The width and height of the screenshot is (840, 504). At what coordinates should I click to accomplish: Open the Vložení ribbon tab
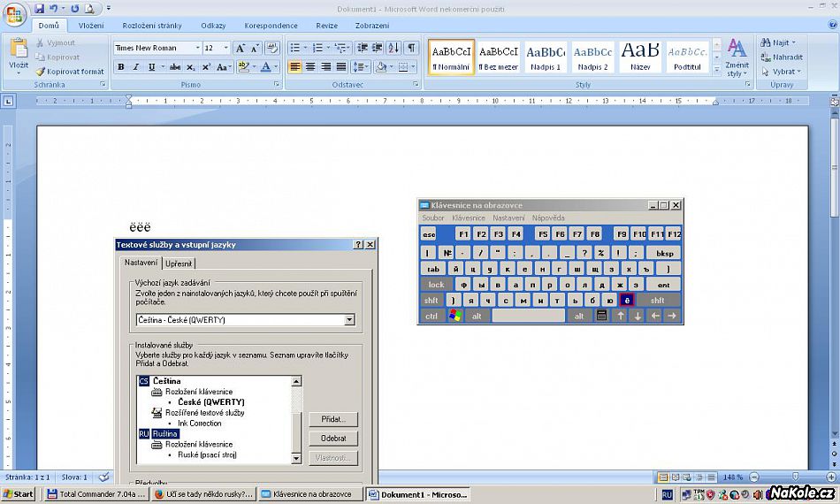91,25
